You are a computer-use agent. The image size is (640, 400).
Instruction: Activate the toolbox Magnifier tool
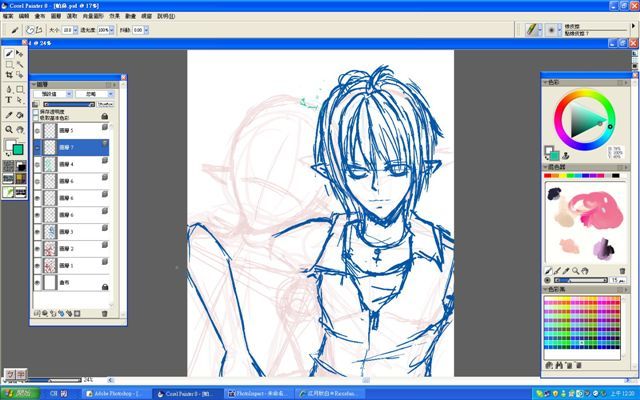coord(9,130)
